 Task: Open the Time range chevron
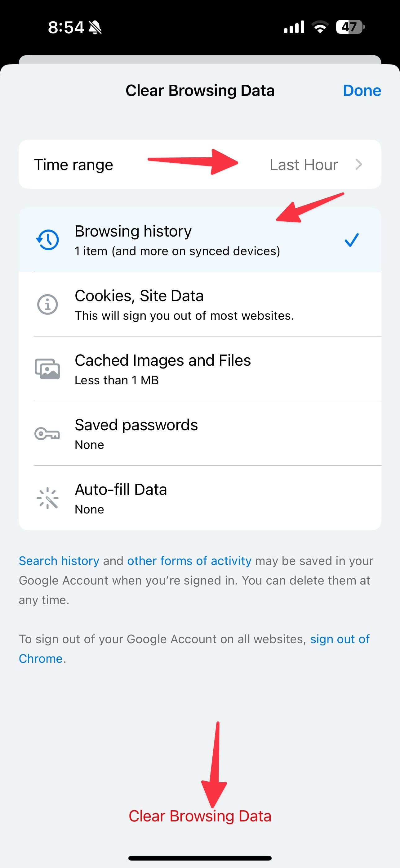coord(359,165)
